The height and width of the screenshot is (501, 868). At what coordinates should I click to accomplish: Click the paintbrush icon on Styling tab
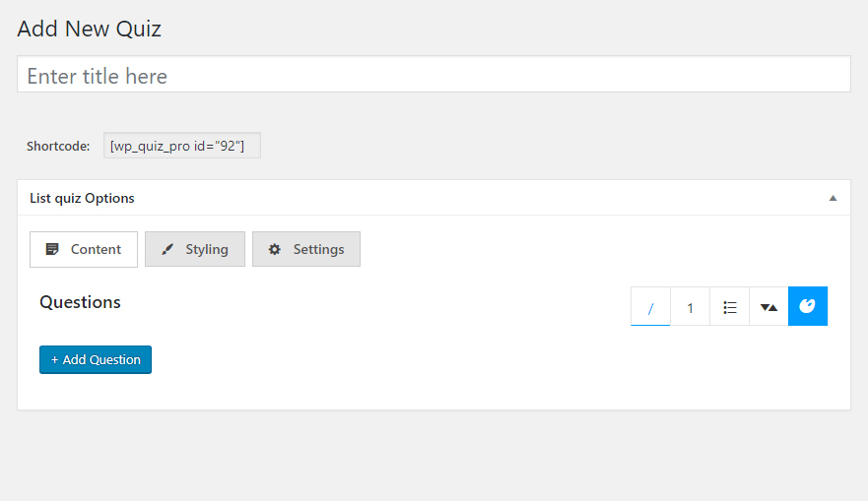(167, 249)
